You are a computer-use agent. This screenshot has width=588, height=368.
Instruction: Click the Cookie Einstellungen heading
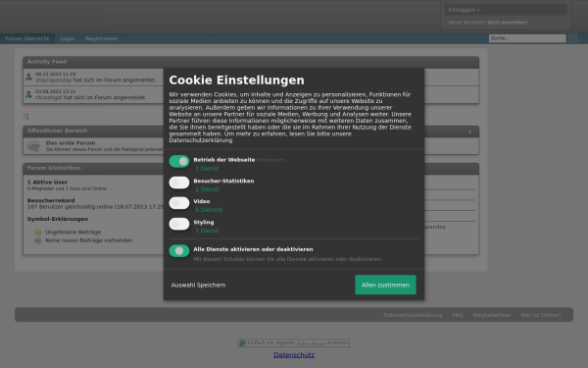point(236,80)
